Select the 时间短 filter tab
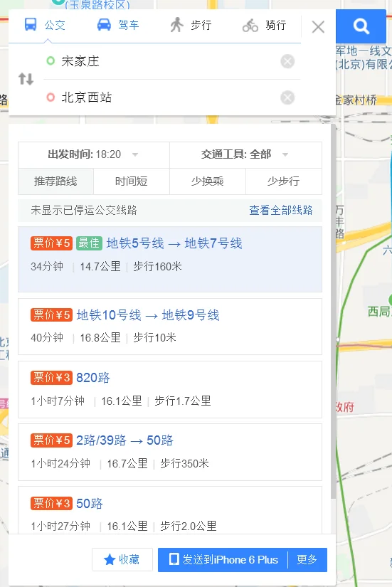392x587 pixels. pos(132,181)
